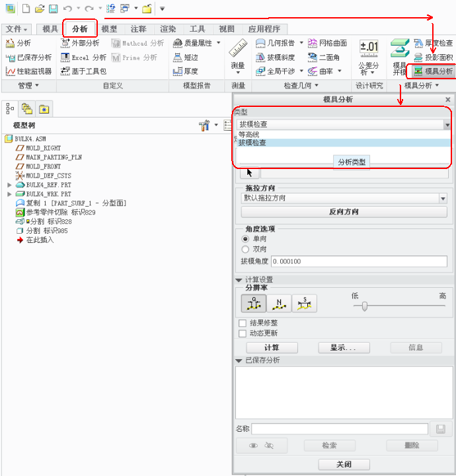Click the 拔模角度 draft angle input field

[x=359, y=261]
